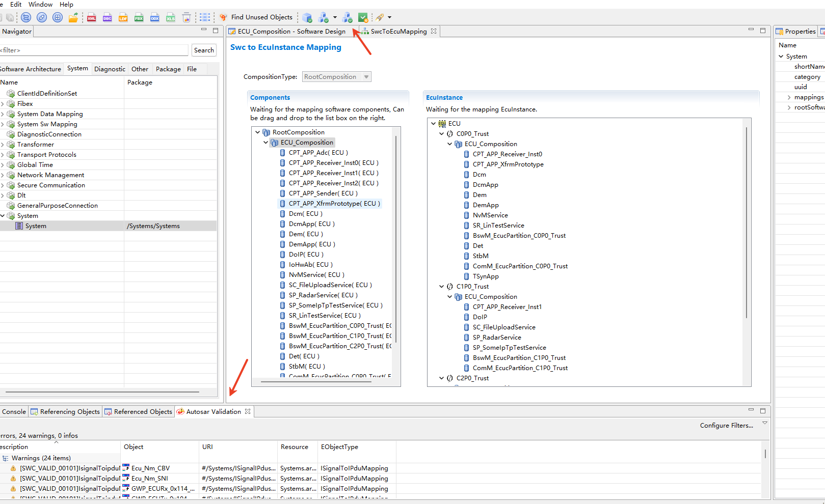
Task: Click the ODX file import icon
Action: pyautogui.click(x=155, y=18)
